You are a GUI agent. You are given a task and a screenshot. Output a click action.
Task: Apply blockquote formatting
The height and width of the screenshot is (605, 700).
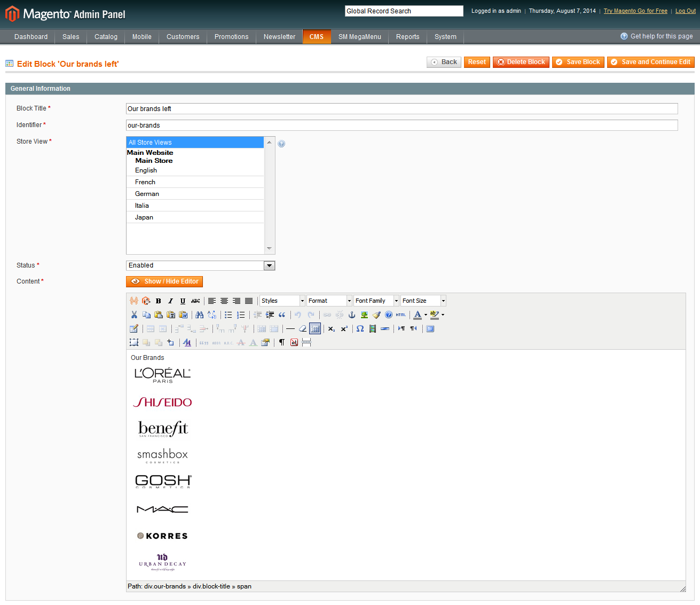pyautogui.click(x=282, y=315)
